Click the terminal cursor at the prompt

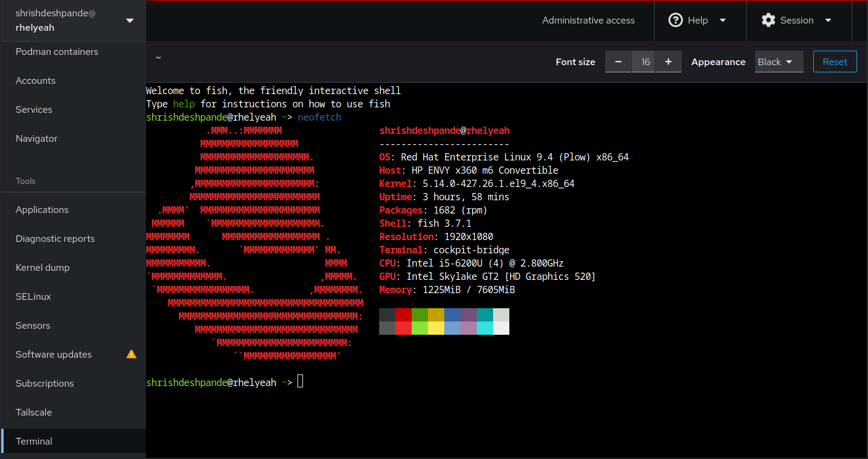300,381
